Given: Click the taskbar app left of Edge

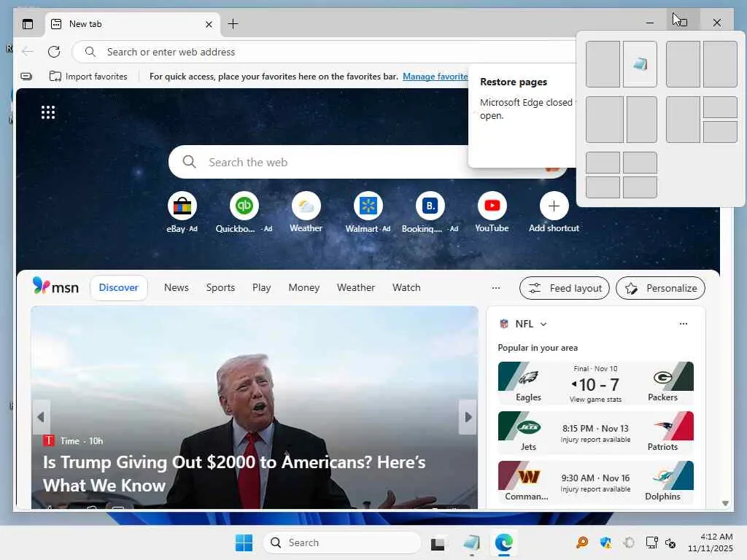Looking at the screenshot, I should point(471,542).
